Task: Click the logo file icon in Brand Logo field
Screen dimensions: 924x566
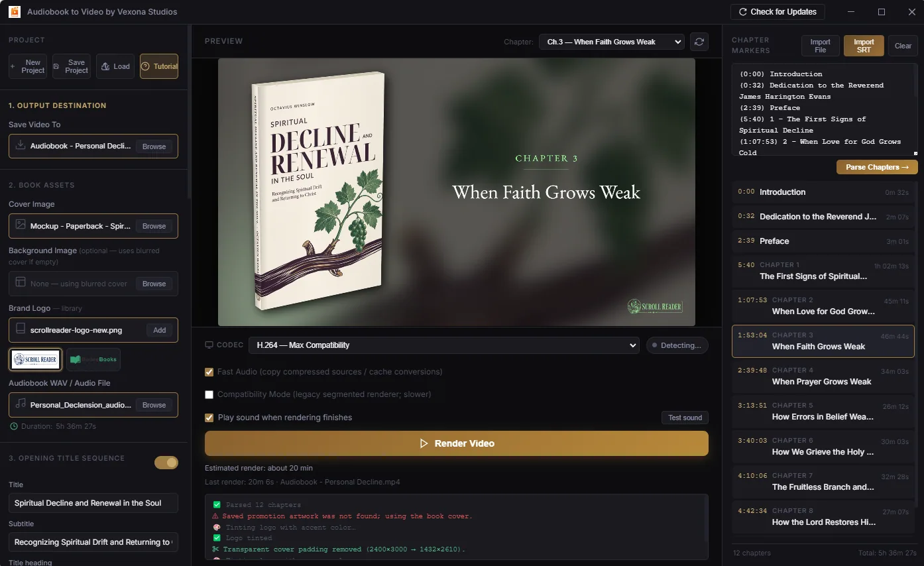Action: pos(21,329)
